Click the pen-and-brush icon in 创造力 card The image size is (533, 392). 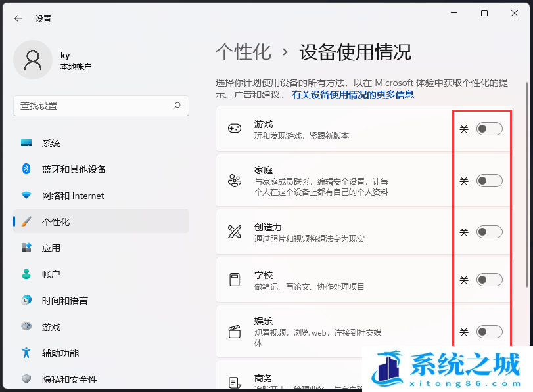click(235, 232)
